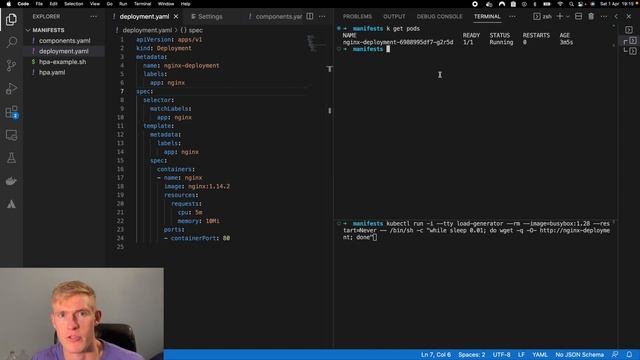Open hpa-example.sh file
Image resolution: width=640 pixels, height=360 pixels.
pyautogui.click(x=62, y=62)
